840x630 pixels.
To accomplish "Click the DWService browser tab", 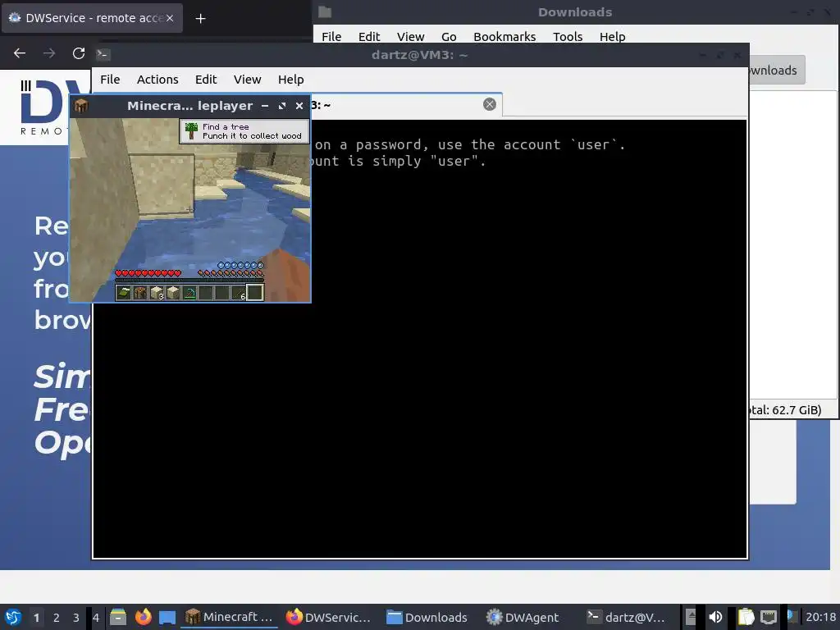I will pos(92,18).
